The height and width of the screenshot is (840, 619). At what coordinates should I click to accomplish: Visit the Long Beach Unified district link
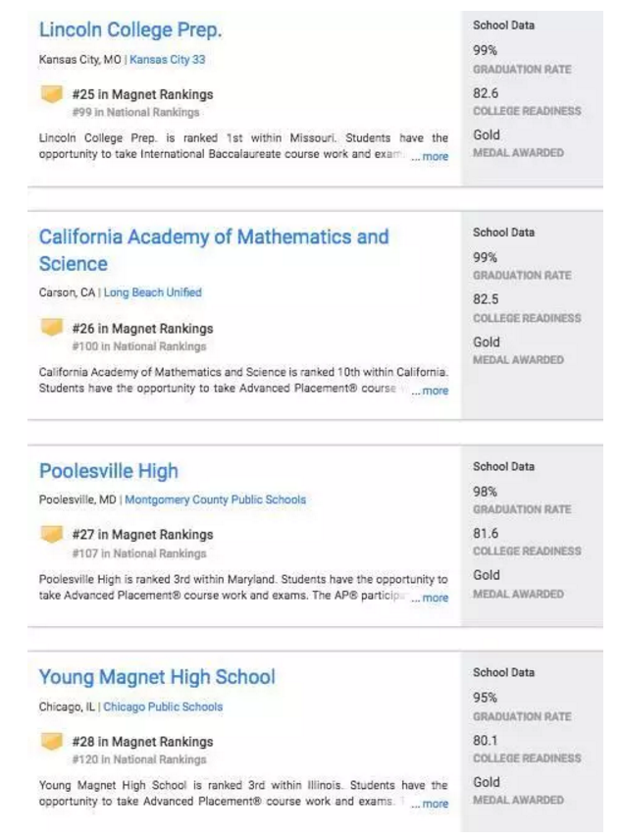(x=153, y=292)
